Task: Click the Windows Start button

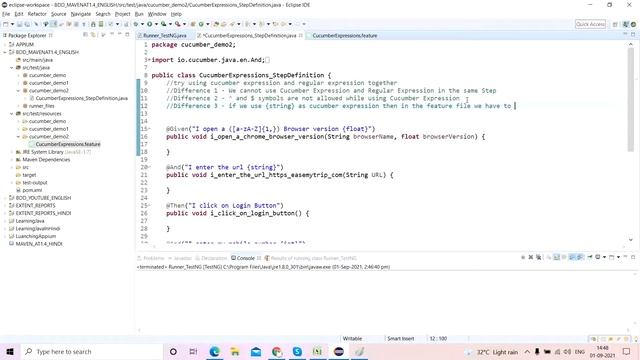Action: 10,351
